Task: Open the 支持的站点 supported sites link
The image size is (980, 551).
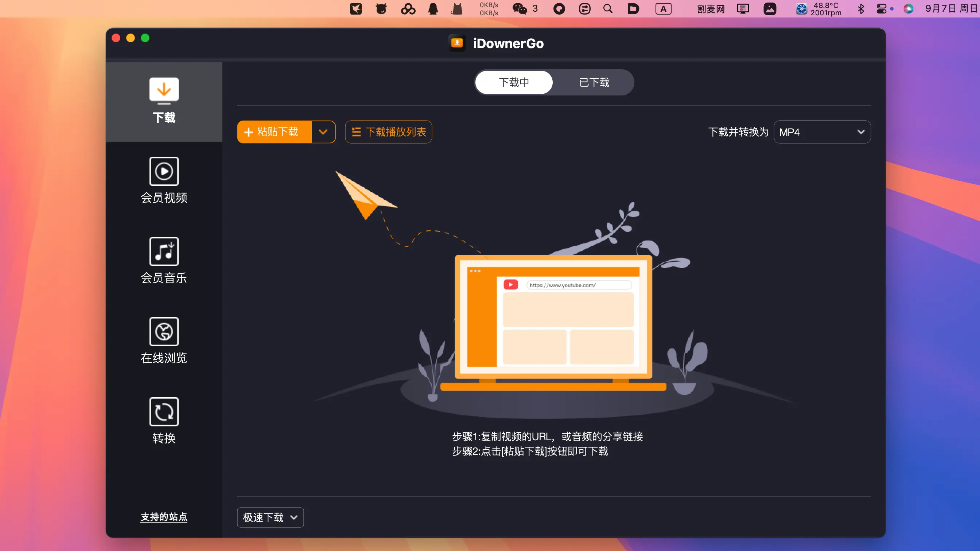Action: [x=164, y=517]
